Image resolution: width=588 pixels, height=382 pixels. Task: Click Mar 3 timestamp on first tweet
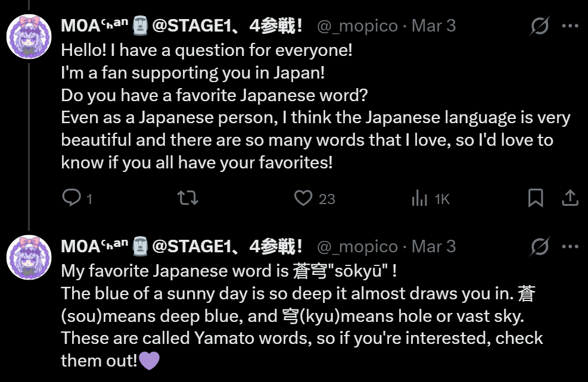(434, 26)
